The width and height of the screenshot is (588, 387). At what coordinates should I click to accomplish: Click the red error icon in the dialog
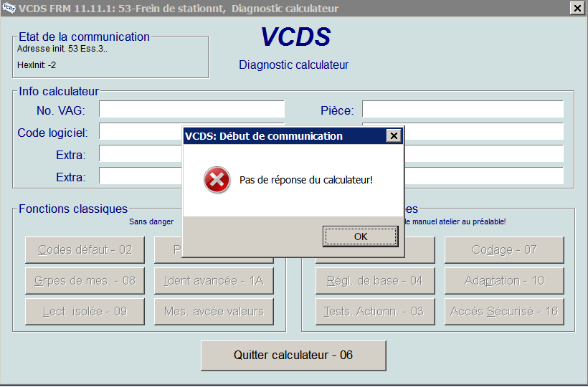217,180
